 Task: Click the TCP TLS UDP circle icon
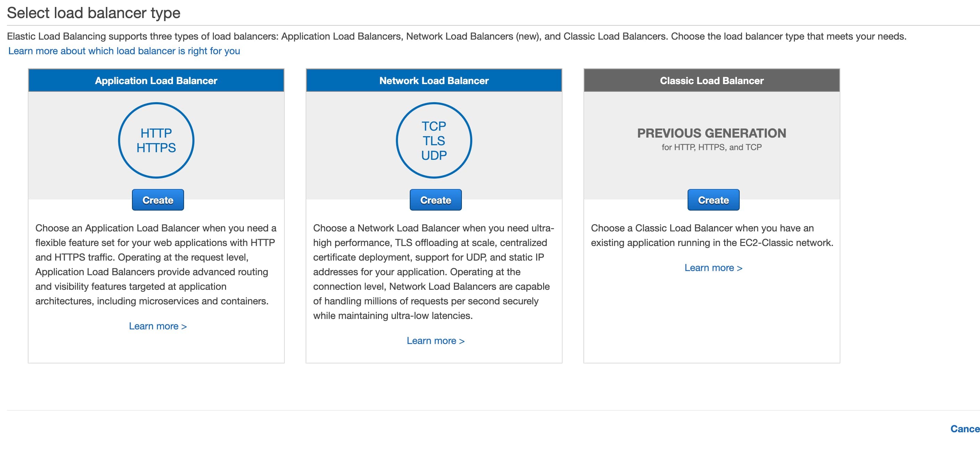pos(434,140)
